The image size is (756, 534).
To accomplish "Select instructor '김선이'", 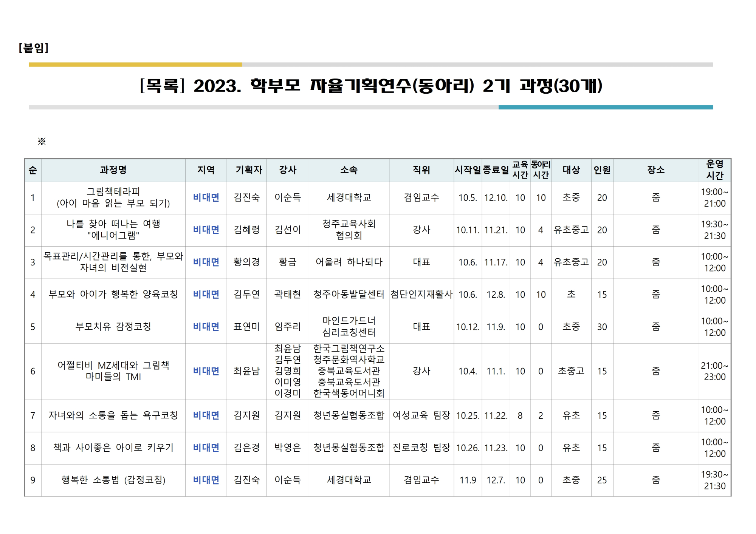I will click(288, 230).
